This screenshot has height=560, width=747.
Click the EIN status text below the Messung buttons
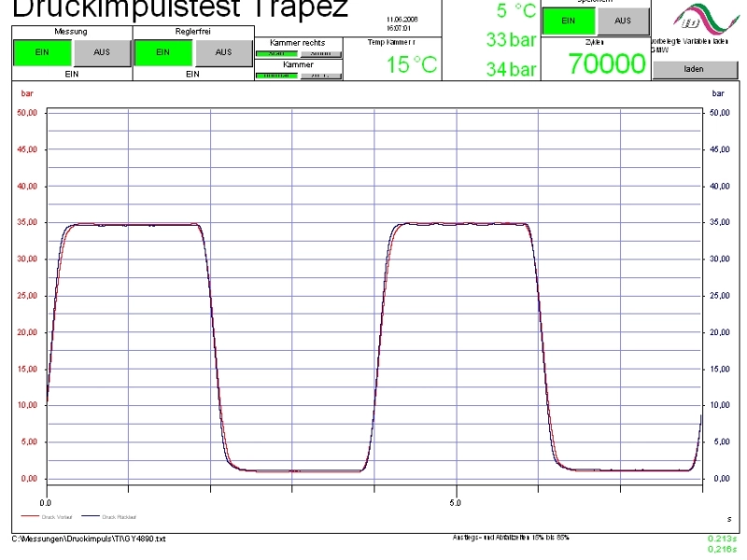[x=72, y=75]
